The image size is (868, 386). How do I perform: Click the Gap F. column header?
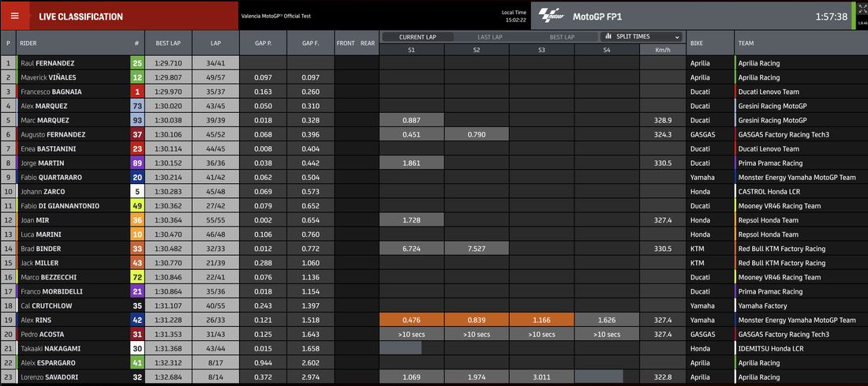click(x=311, y=43)
